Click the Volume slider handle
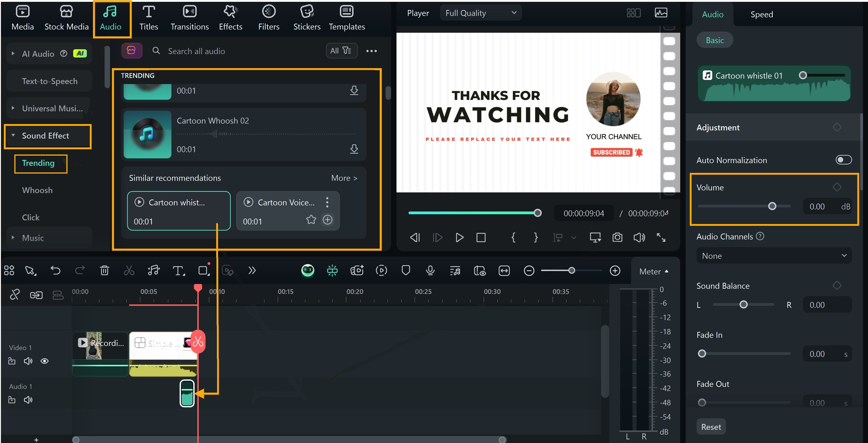The width and height of the screenshot is (868, 443). 772,206
